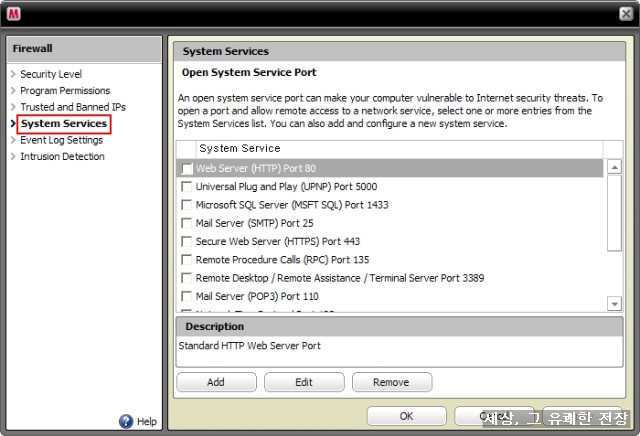Check Secure Web Server (HTTPS) Port 443
The width and height of the screenshot is (640, 436).
point(187,242)
